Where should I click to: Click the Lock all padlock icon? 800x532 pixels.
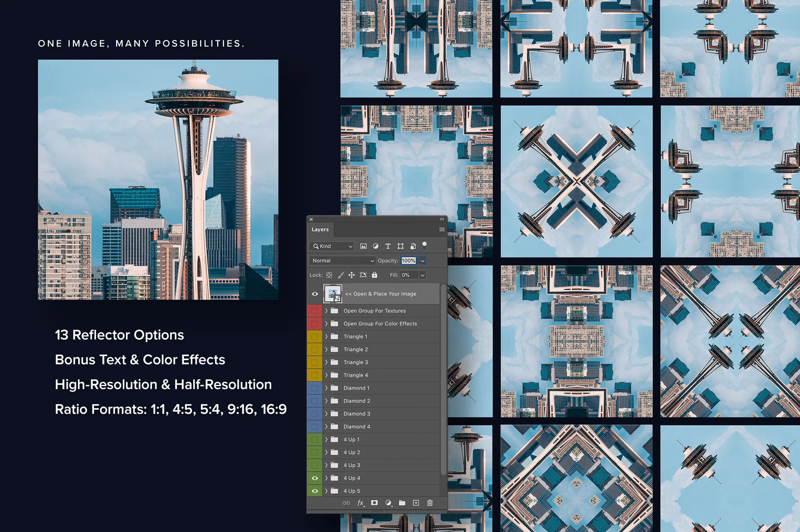(374, 275)
